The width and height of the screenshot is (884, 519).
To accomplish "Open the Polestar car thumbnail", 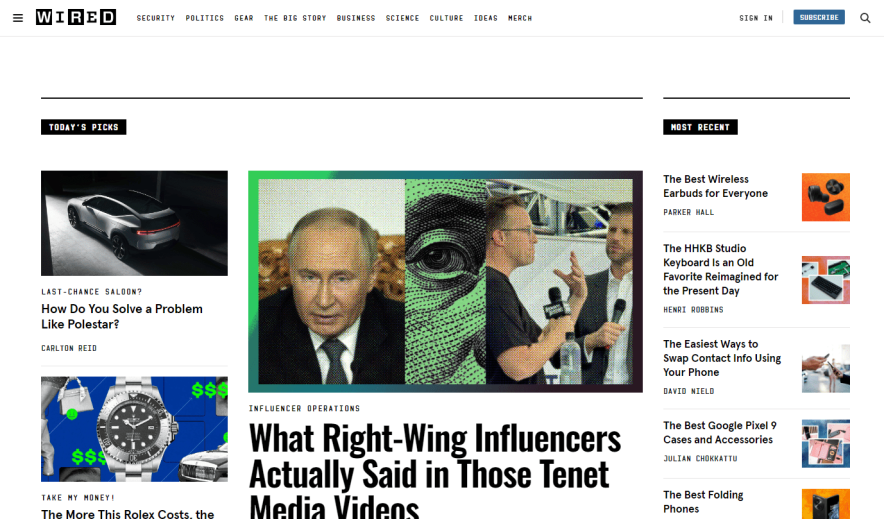I will pos(134,223).
